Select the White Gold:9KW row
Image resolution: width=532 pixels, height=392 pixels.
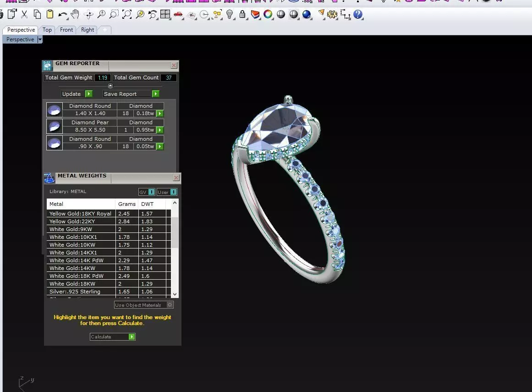(x=109, y=229)
